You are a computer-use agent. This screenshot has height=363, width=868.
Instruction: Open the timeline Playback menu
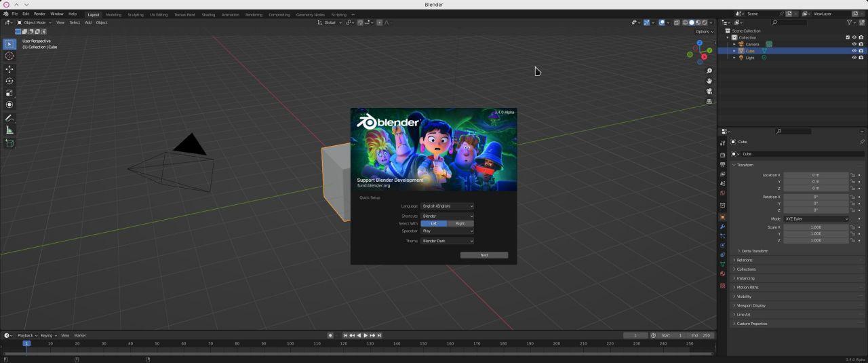pyautogui.click(x=26, y=335)
